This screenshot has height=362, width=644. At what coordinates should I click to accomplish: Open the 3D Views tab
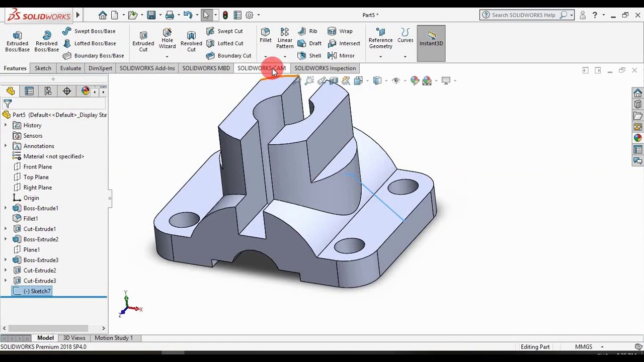pos(74,338)
